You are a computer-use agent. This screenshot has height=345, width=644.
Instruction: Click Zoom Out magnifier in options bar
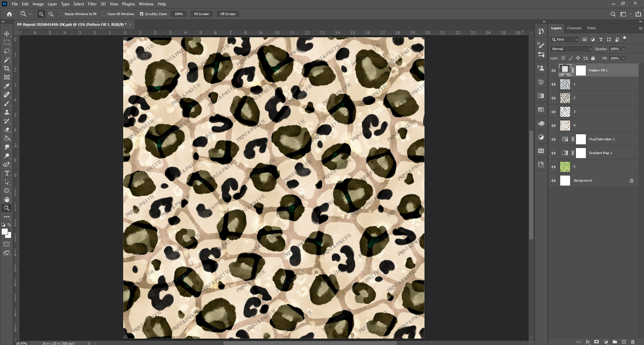[x=51, y=14]
